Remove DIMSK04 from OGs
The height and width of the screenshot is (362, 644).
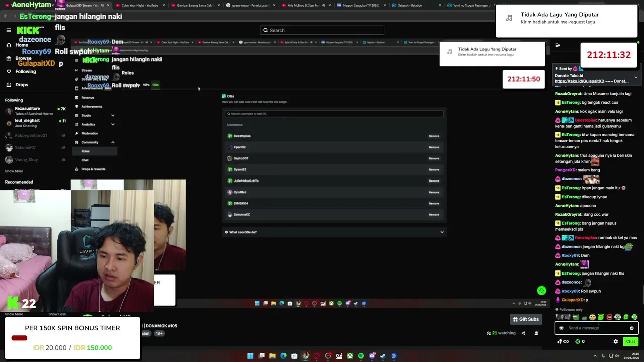pos(434,203)
